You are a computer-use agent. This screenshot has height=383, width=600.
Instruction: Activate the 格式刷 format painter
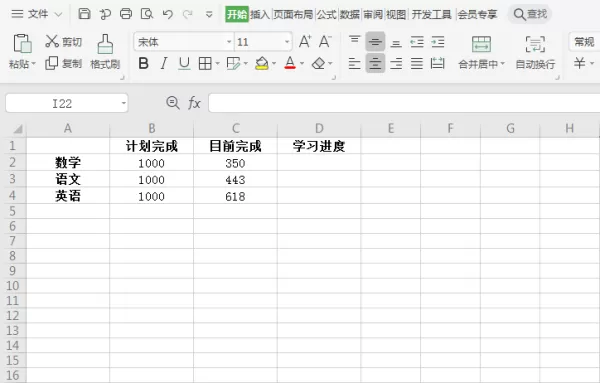coord(105,52)
